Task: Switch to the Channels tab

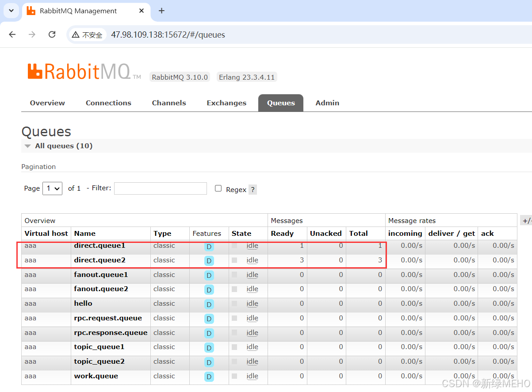Action: pyautogui.click(x=169, y=103)
